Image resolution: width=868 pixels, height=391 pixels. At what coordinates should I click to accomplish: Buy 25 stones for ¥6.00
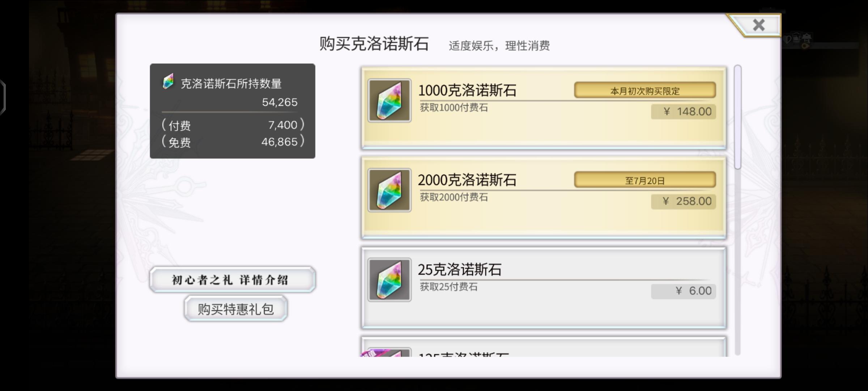pyautogui.click(x=684, y=291)
